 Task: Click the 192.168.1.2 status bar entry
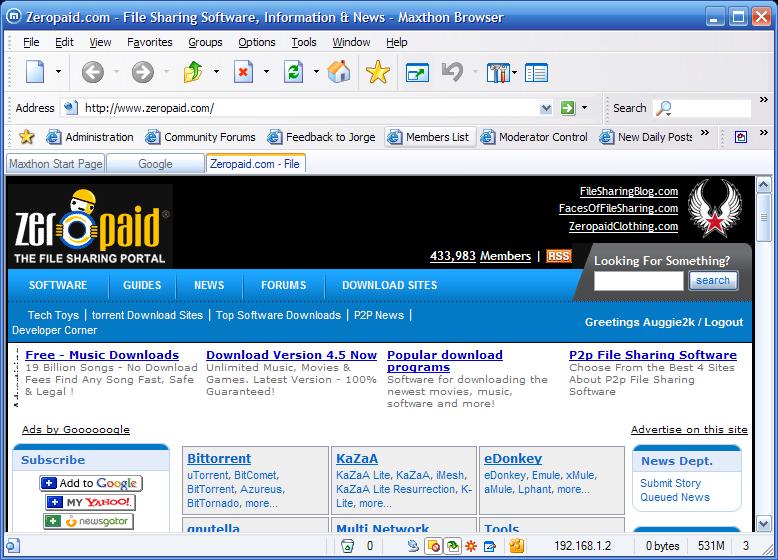coord(583,546)
